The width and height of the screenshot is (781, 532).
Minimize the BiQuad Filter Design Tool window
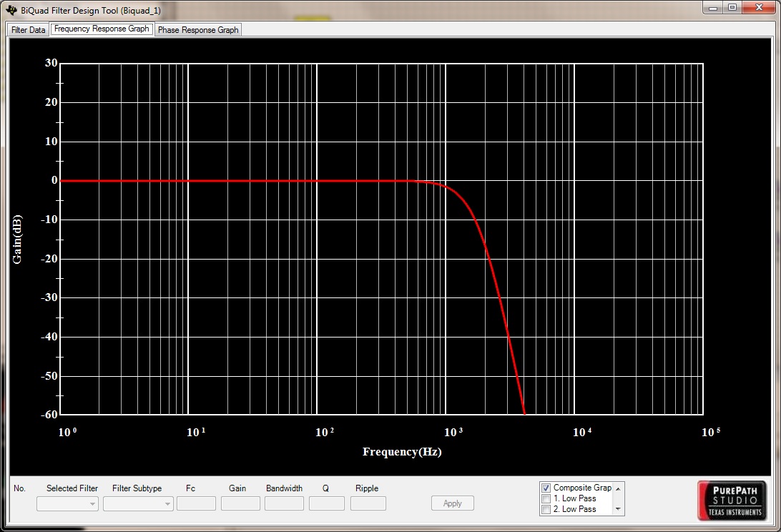pos(713,8)
